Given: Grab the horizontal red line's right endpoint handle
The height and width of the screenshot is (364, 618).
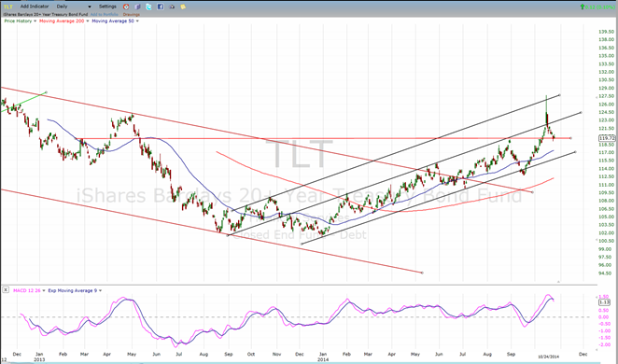Looking at the screenshot, I should click(x=570, y=138).
